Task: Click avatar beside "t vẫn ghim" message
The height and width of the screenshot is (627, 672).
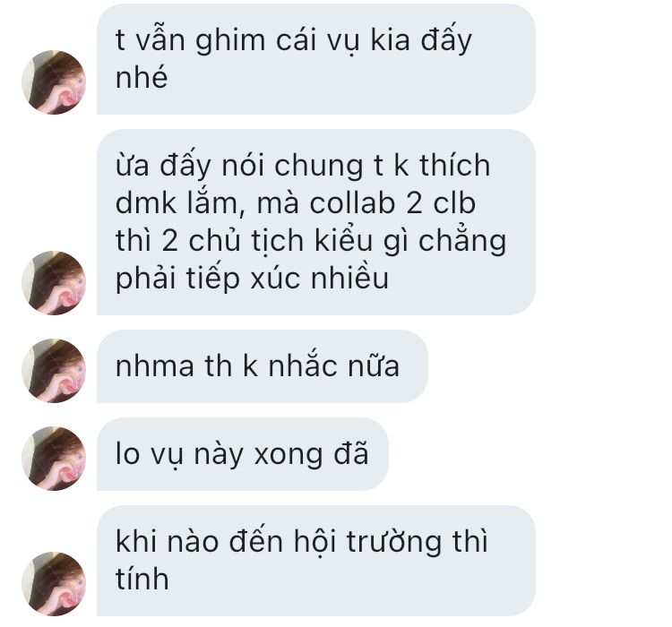Action: click(x=54, y=82)
